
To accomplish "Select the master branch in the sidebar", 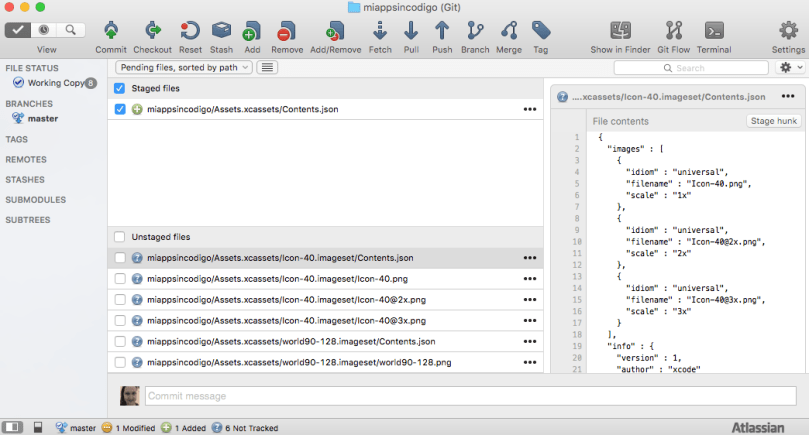I will point(42,118).
